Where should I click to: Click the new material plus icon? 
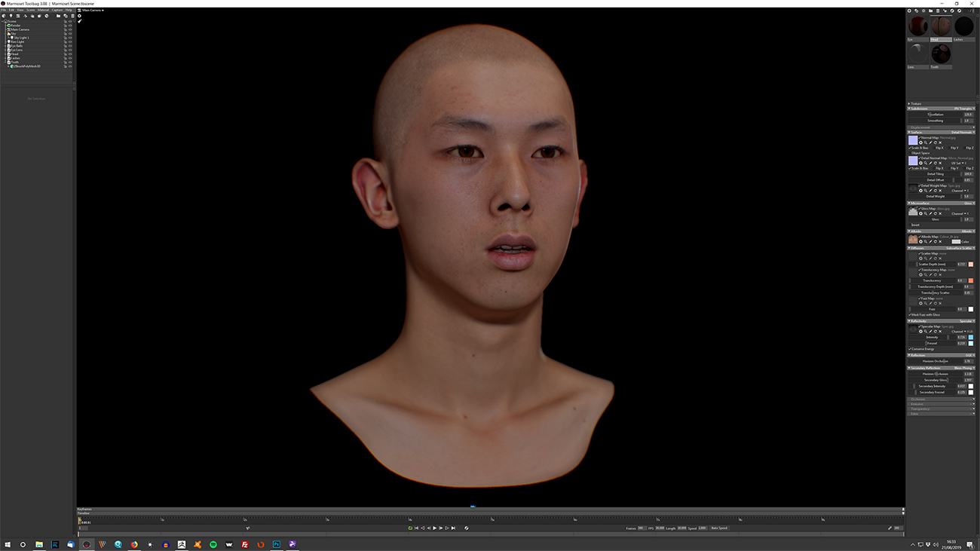coord(910,11)
